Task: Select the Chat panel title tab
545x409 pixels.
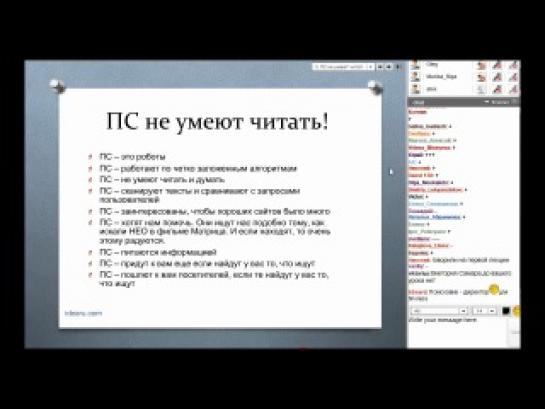Action: (x=418, y=102)
